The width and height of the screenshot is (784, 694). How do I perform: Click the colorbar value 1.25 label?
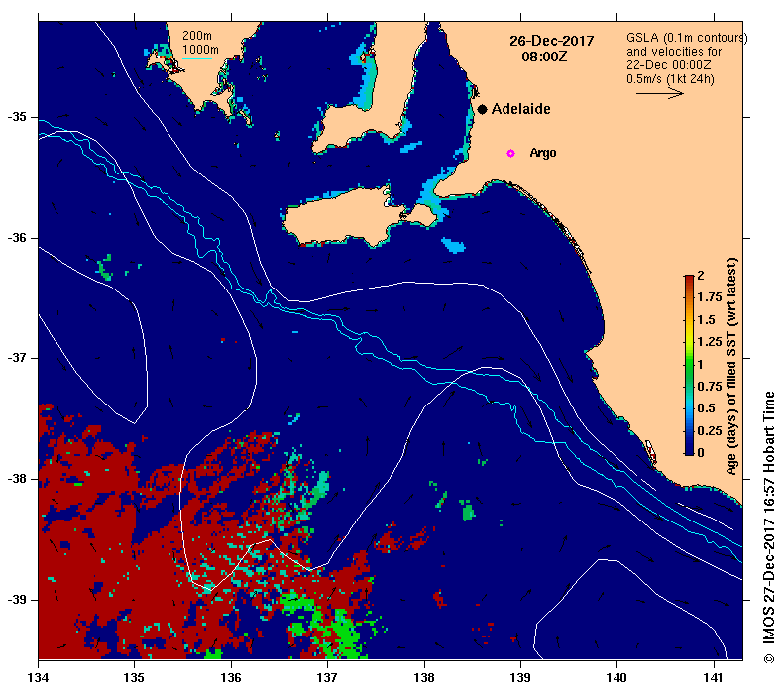(x=710, y=341)
